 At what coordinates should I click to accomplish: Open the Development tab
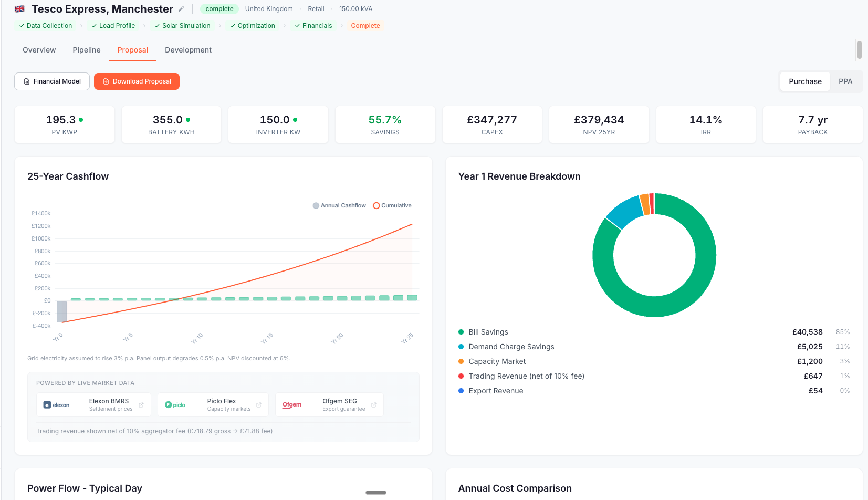tap(188, 50)
